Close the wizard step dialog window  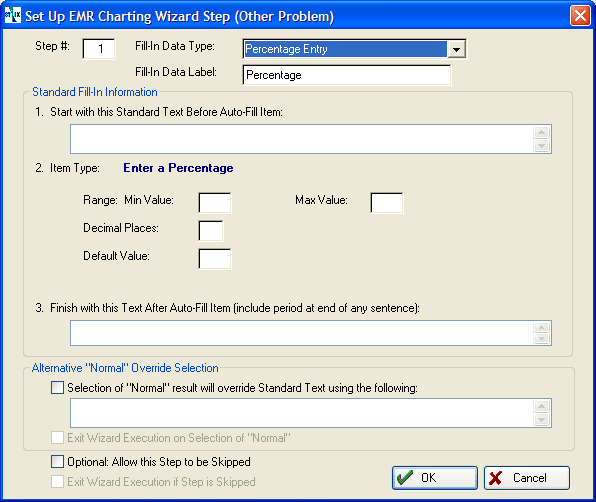pyautogui.click(x=580, y=16)
